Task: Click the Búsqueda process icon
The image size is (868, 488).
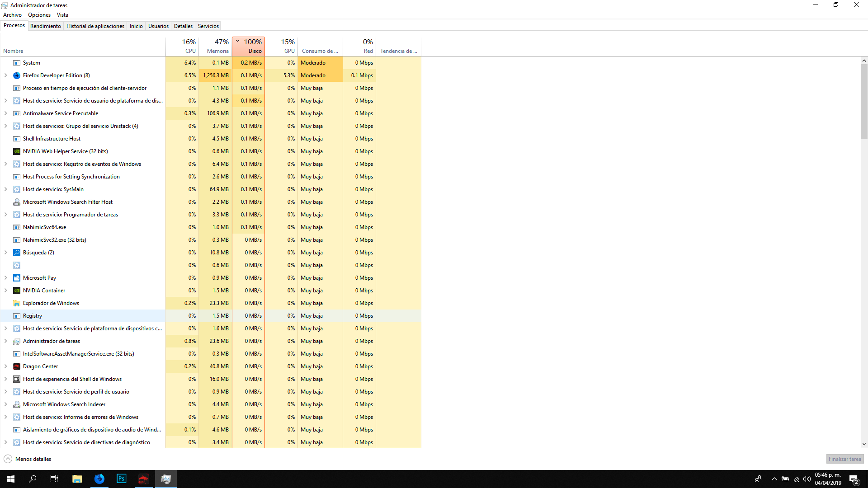Action: 17,253
